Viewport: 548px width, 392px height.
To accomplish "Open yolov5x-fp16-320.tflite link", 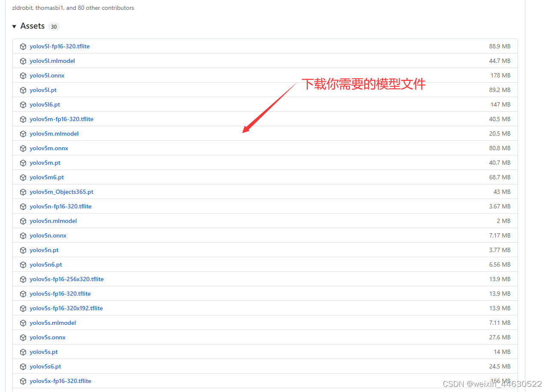I will click(60, 381).
